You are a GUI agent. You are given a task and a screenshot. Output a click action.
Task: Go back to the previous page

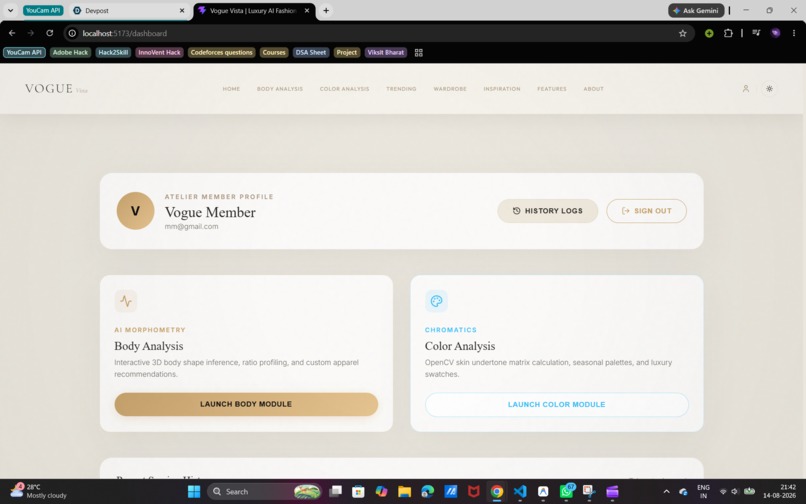tap(12, 33)
